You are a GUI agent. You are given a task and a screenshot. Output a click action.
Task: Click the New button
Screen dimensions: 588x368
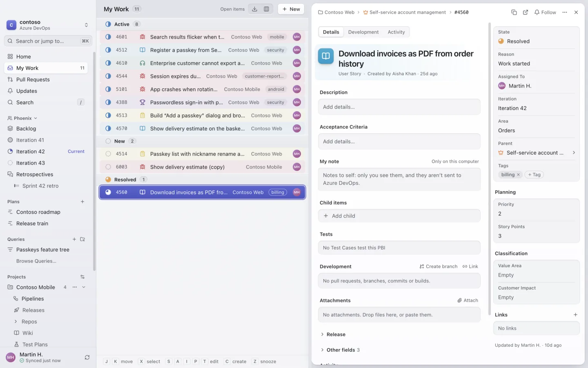click(291, 9)
